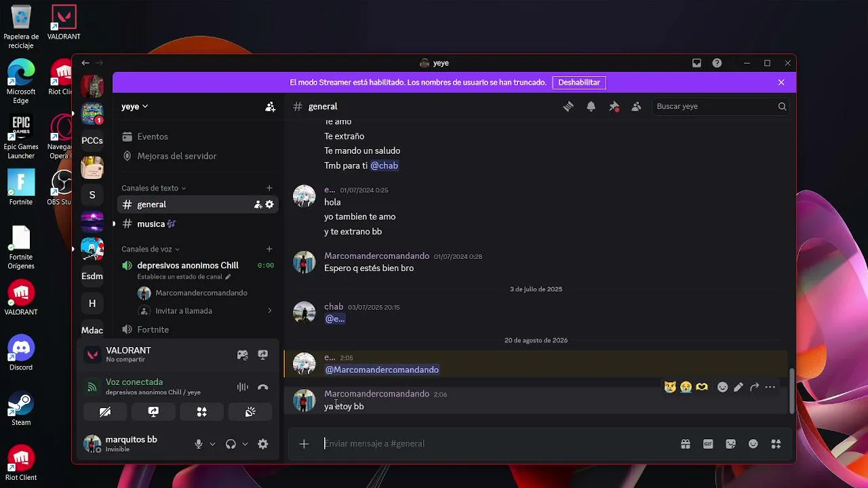Screen dimensions: 868x488
Task: React with the heart hands emoji
Action: point(702,387)
